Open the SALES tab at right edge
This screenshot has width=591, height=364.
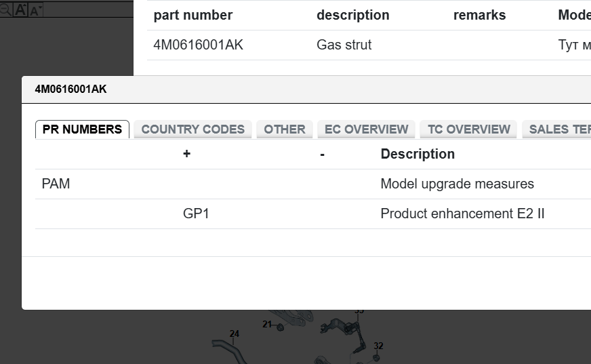point(557,129)
